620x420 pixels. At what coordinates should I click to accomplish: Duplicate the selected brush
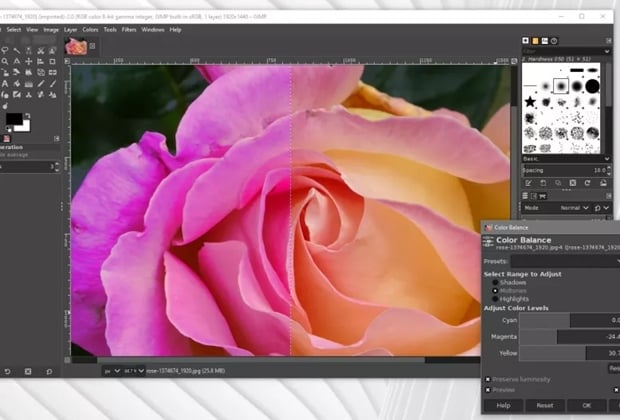pyautogui.click(x=558, y=183)
